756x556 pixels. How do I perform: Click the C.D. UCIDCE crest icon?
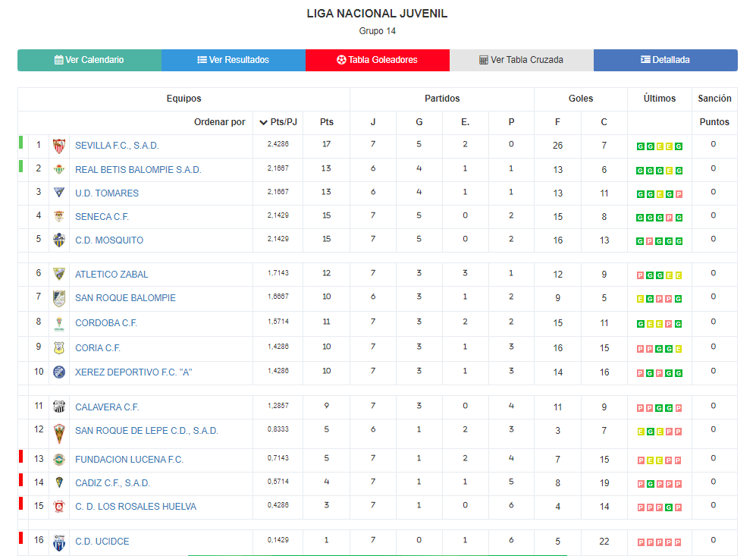(59, 543)
